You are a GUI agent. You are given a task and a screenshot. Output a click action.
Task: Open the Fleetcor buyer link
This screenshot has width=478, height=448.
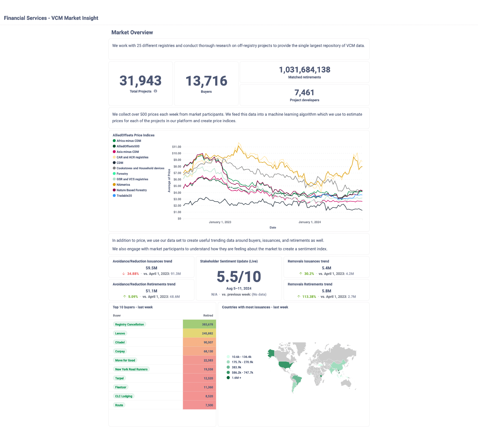tap(121, 387)
